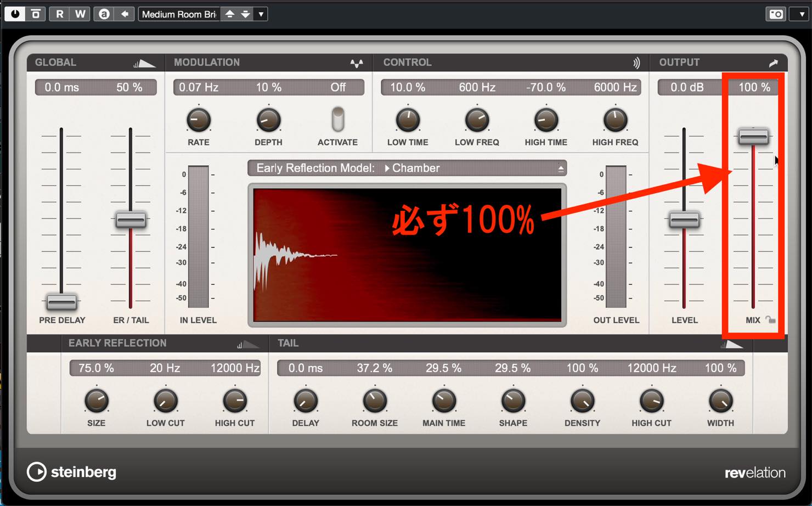Enable Read automation (R) button
The width and height of the screenshot is (812, 506).
[59, 14]
